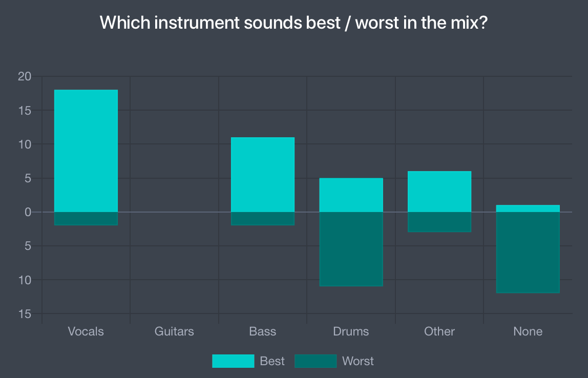
Task: Click the chart title text
Action: (x=293, y=23)
